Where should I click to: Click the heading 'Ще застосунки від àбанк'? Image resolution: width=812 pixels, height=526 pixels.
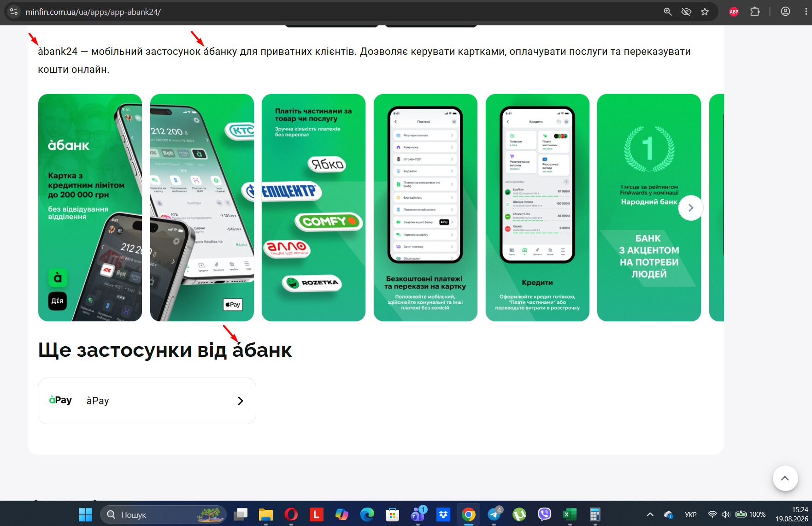[x=165, y=350]
